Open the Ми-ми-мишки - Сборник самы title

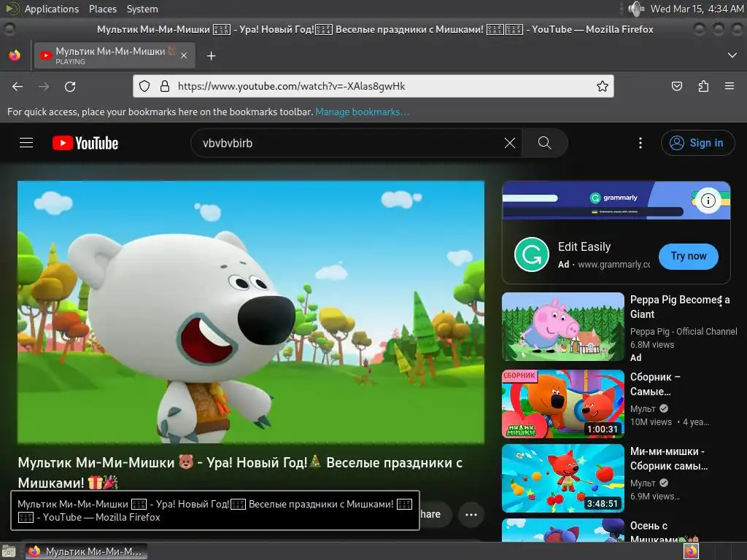coord(668,458)
